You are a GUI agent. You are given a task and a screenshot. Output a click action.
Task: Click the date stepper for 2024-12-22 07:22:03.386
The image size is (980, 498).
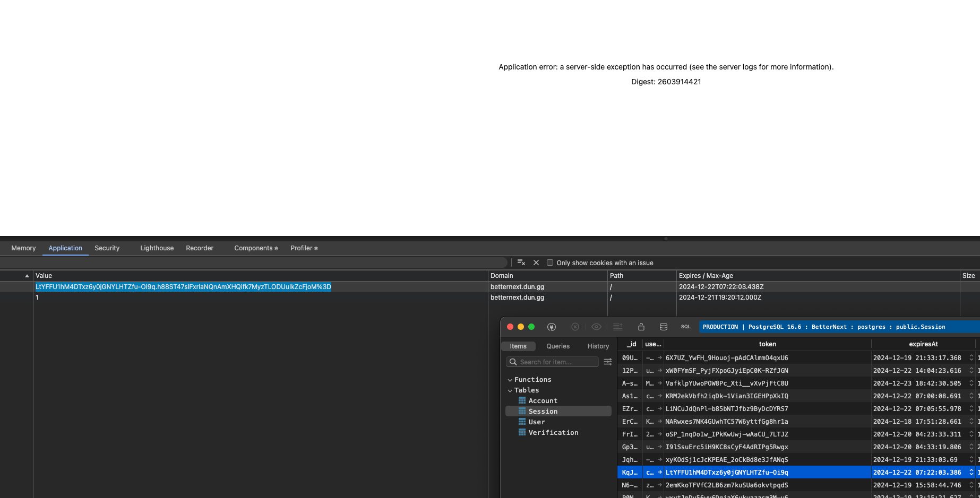tap(972, 472)
